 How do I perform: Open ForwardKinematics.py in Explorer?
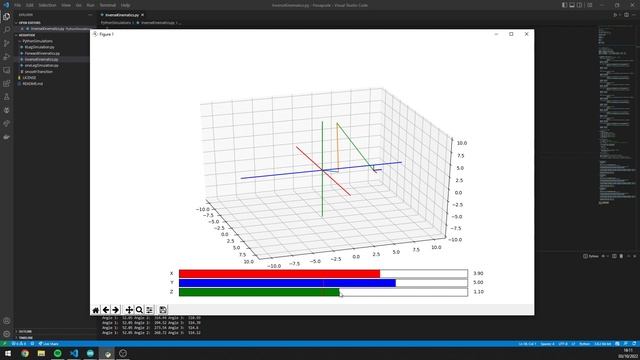tap(42, 53)
